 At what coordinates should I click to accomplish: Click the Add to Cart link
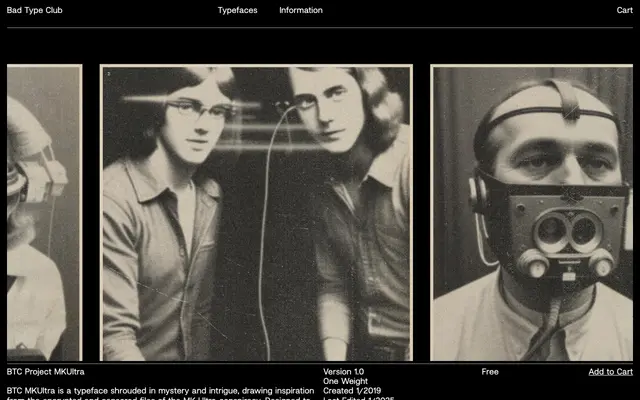point(611,372)
